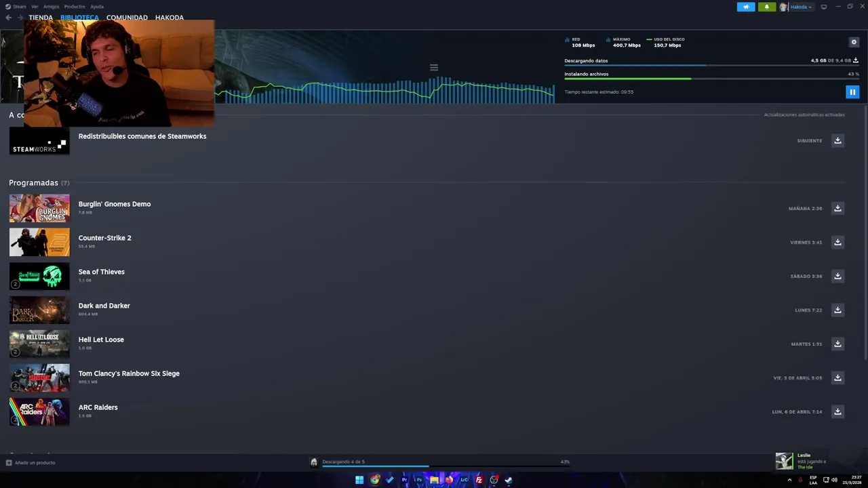Open the Productos menu

75,7
